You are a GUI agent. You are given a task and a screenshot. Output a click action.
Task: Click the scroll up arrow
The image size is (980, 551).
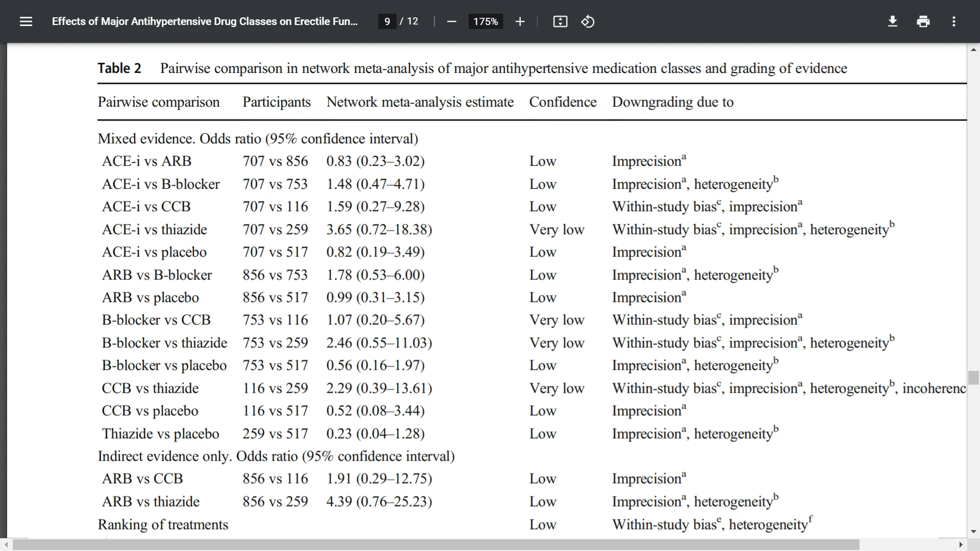(x=973, y=49)
